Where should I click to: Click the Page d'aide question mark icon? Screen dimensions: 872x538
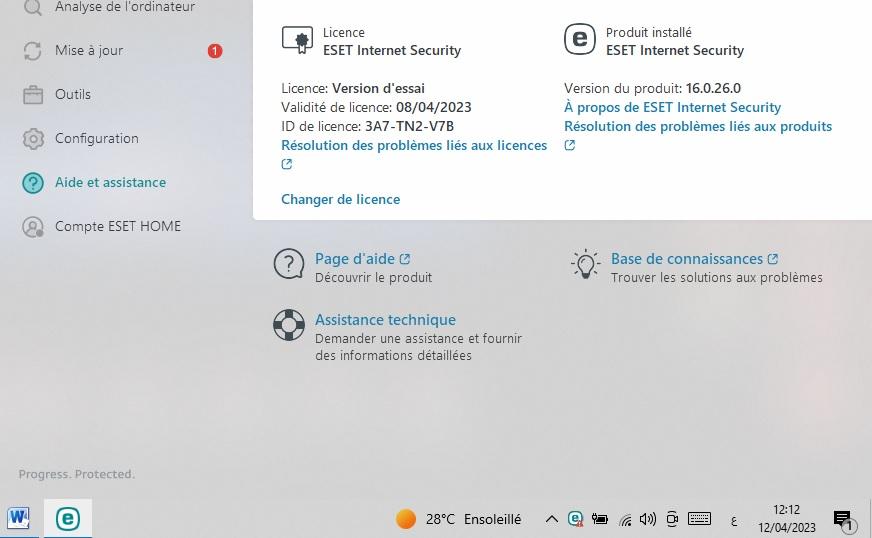pyautogui.click(x=289, y=264)
